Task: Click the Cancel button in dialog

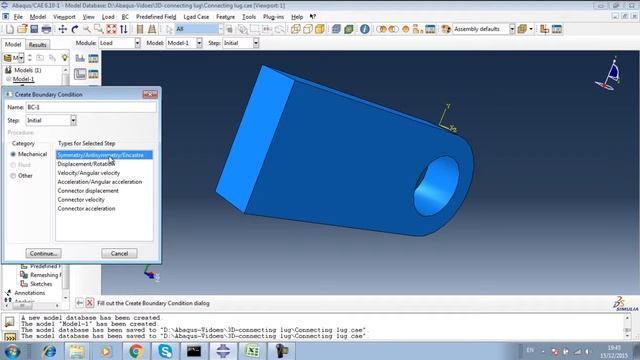Action: (x=119, y=253)
